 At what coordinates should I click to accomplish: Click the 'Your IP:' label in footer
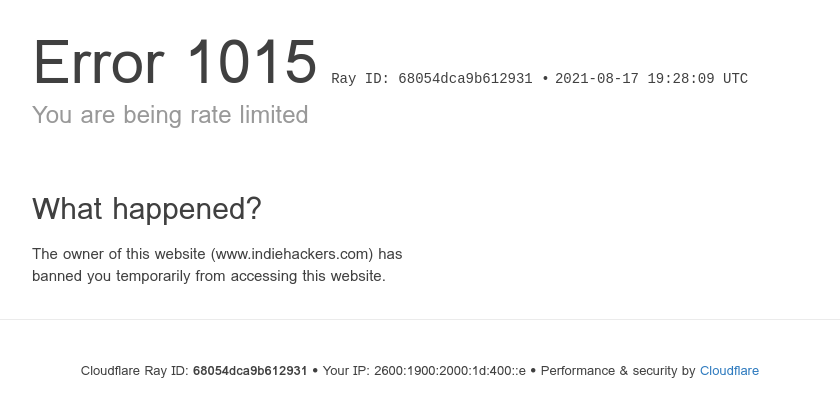(x=346, y=371)
